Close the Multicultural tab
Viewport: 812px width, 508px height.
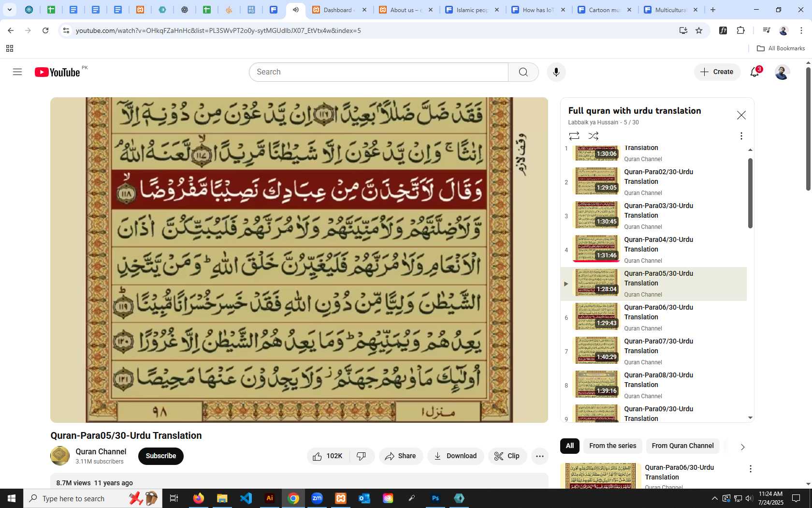(x=696, y=10)
